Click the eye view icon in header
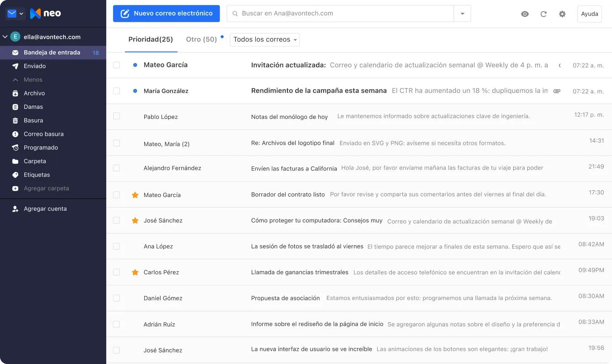 tap(525, 14)
